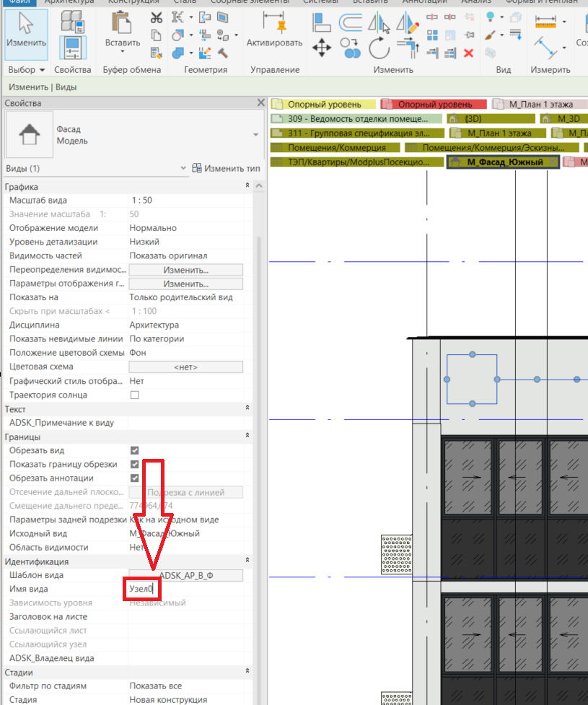Select the Demolish hammer icon

(x=222, y=53)
